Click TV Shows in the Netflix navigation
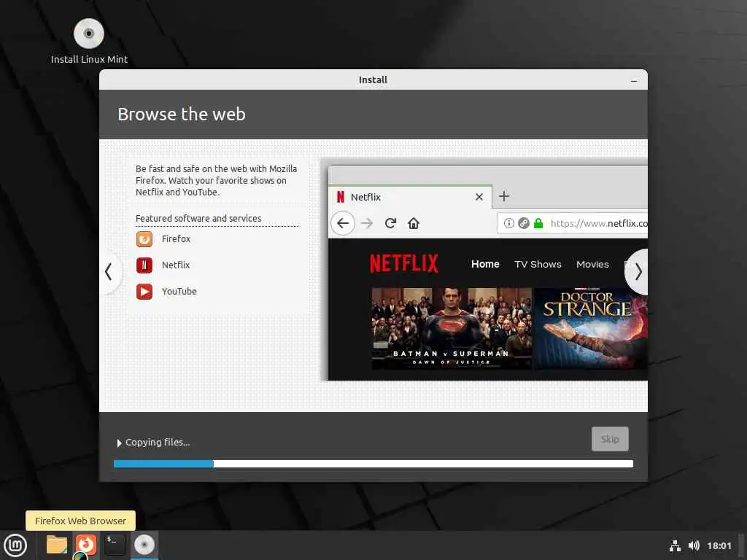The width and height of the screenshot is (747, 560). [x=538, y=264]
